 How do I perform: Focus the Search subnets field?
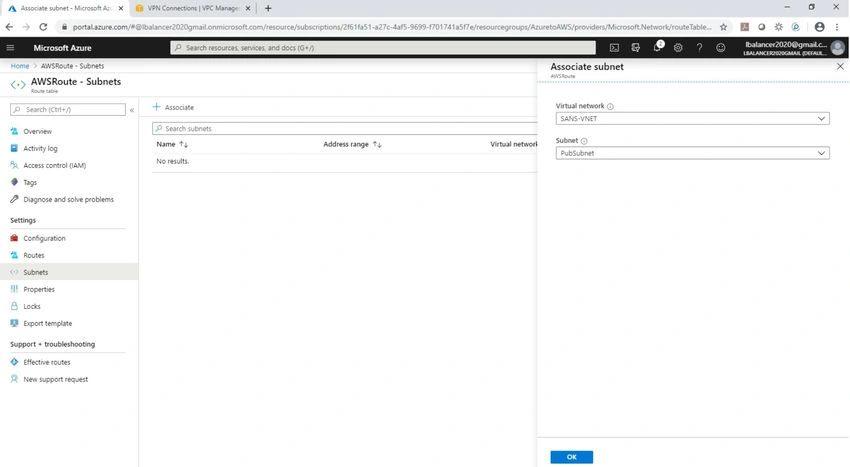coord(345,129)
